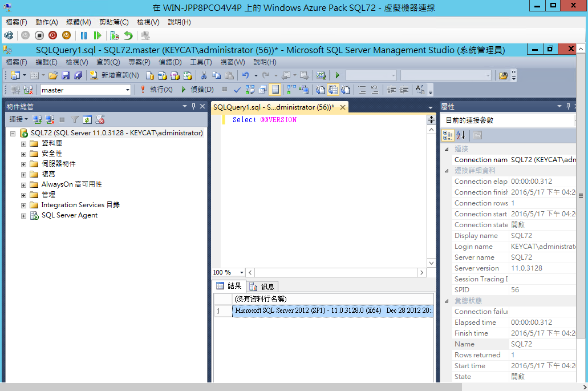
Task: Click the green Start debugging arrow in top toolbar
Action: (x=338, y=75)
